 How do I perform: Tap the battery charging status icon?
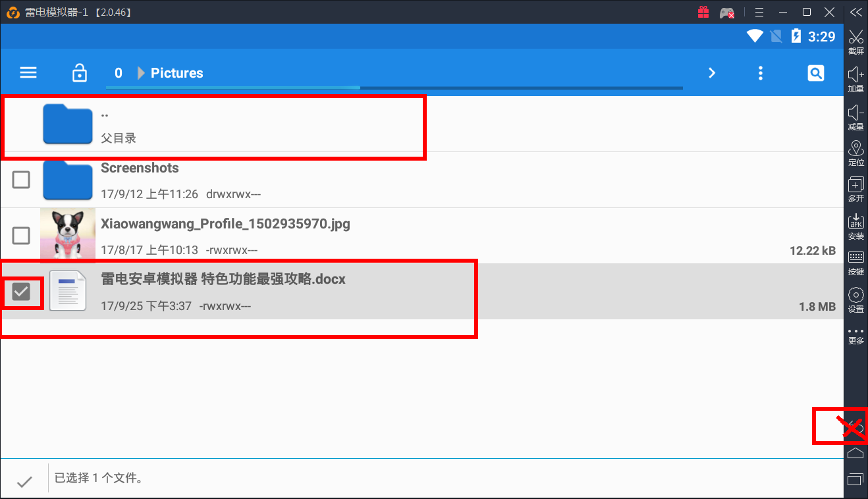pyautogui.click(x=796, y=36)
